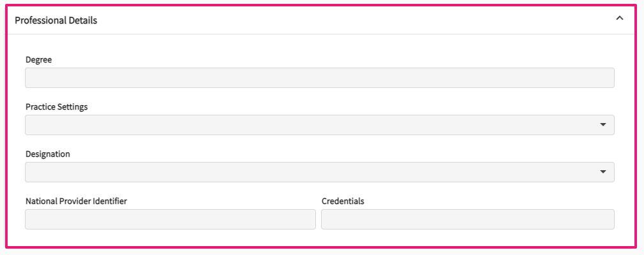The width and height of the screenshot is (644, 255).
Task: Focus the Credentials text field
Action: click(467, 219)
